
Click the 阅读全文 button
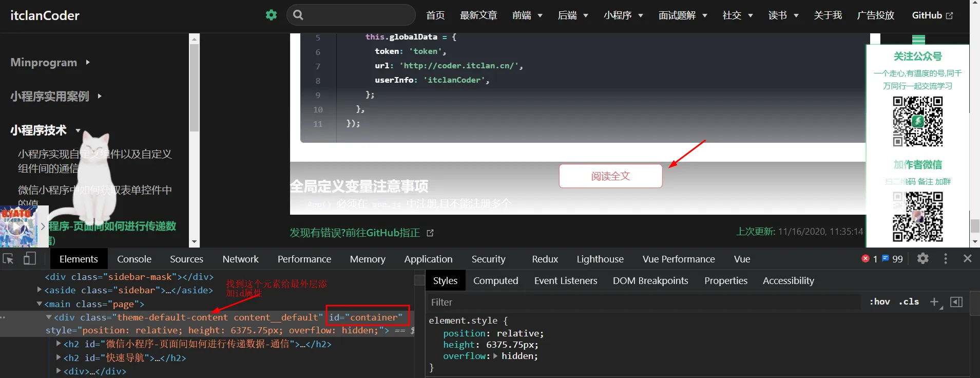[610, 176]
